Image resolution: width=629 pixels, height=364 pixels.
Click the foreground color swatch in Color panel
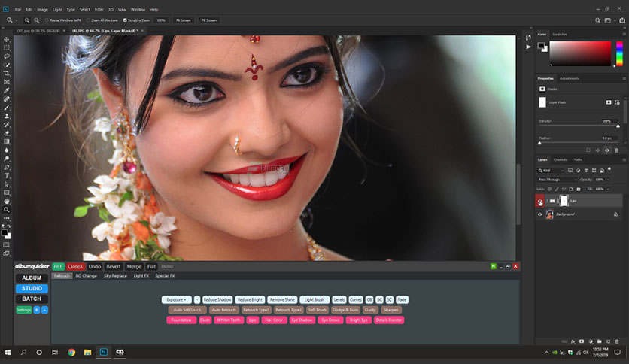coord(541,45)
